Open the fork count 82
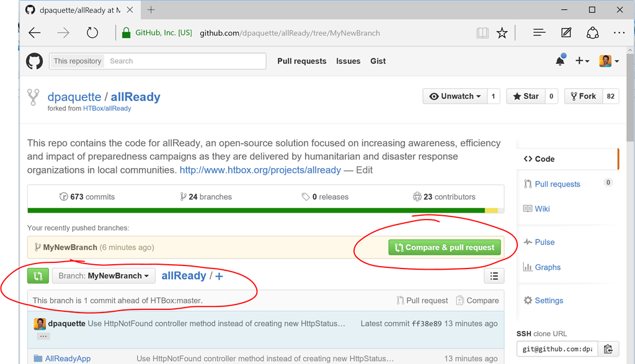 click(611, 96)
